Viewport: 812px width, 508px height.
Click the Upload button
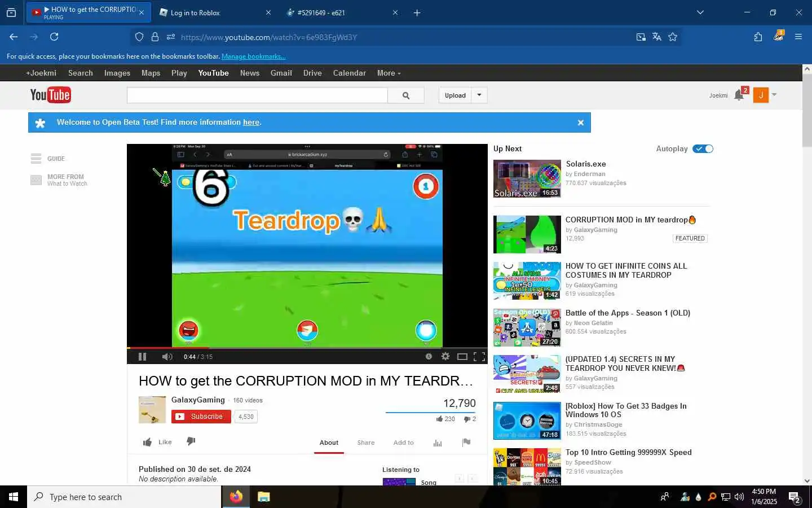(455, 95)
